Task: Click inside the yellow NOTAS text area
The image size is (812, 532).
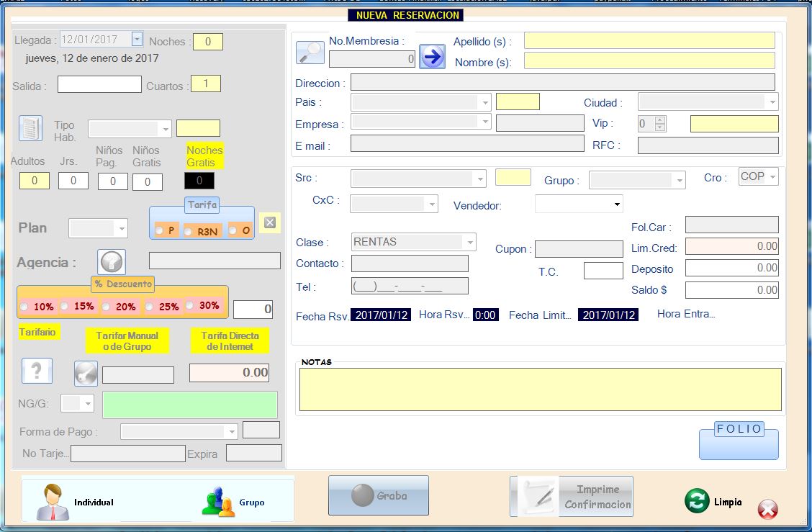Action: tap(540, 389)
